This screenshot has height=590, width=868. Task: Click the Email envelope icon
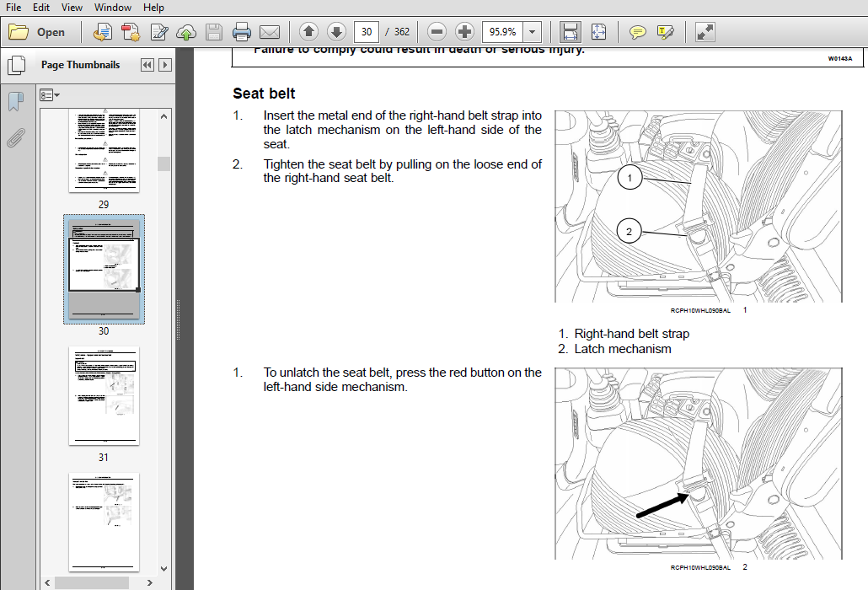(x=270, y=33)
